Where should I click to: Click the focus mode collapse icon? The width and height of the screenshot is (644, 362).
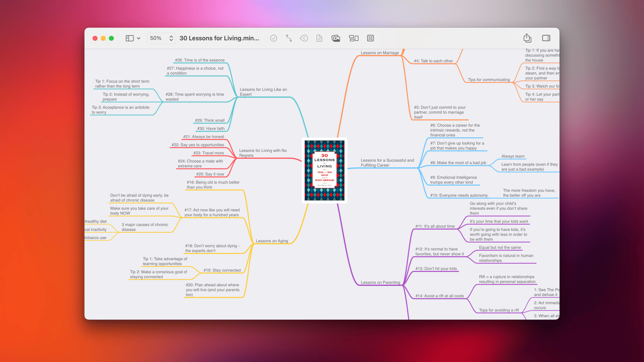pos(370,38)
